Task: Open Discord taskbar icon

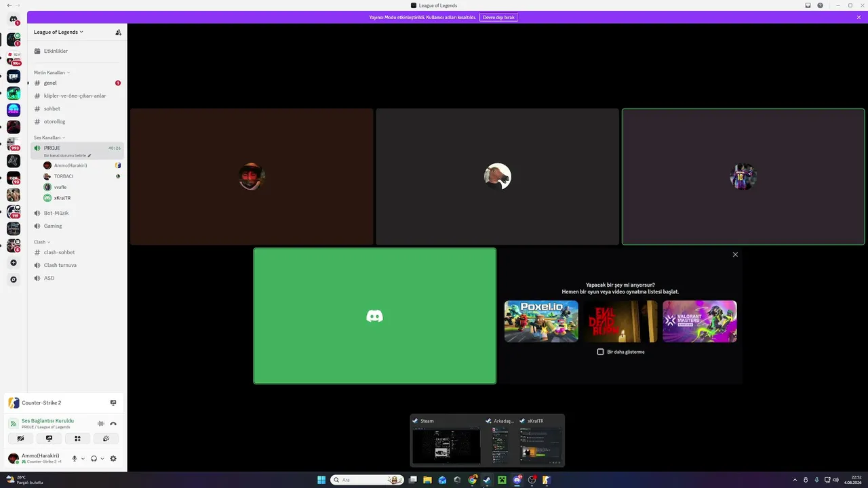Action: pyautogui.click(x=517, y=480)
